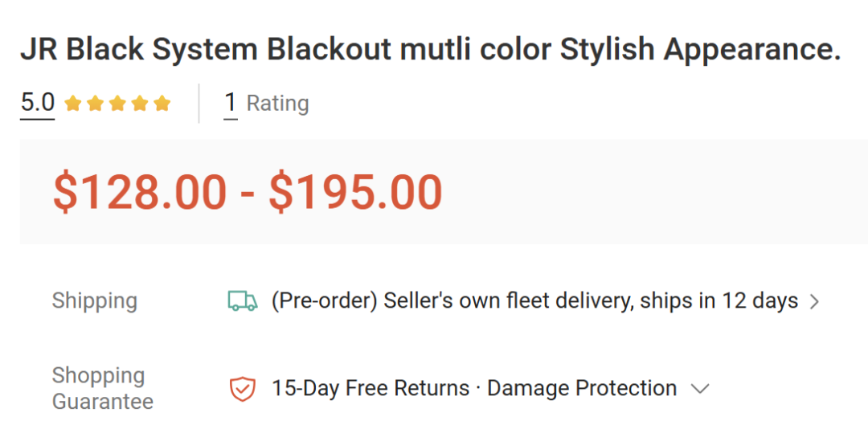This screenshot has height=421, width=868.
Task: Open the shipping details right chevron
Action: tap(814, 302)
